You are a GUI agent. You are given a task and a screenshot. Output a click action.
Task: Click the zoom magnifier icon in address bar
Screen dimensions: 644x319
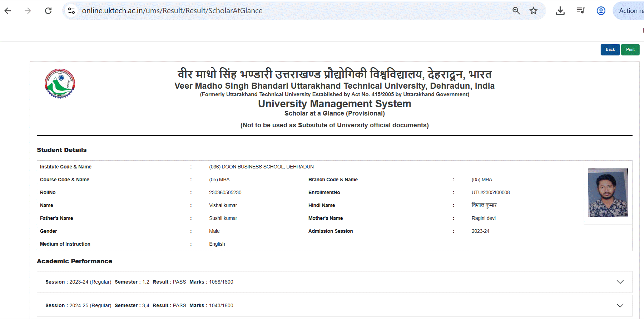tap(516, 11)
